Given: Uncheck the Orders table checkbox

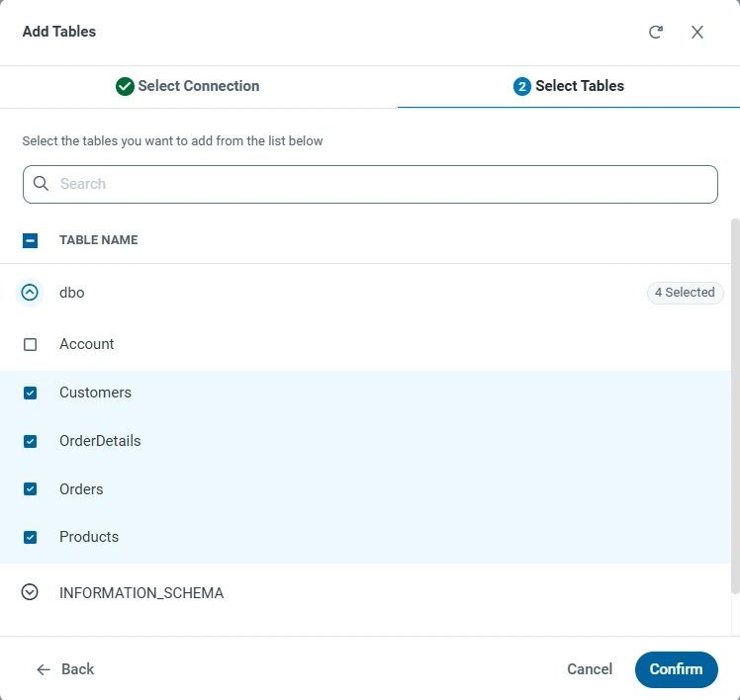Looking at the screenshot, I should (31, 488).
